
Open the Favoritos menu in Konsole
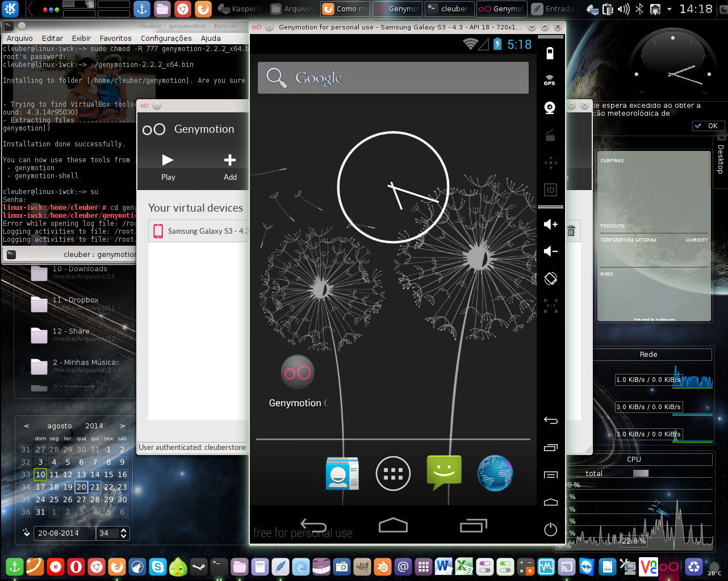pyautogui.click(x=115, y=38)
